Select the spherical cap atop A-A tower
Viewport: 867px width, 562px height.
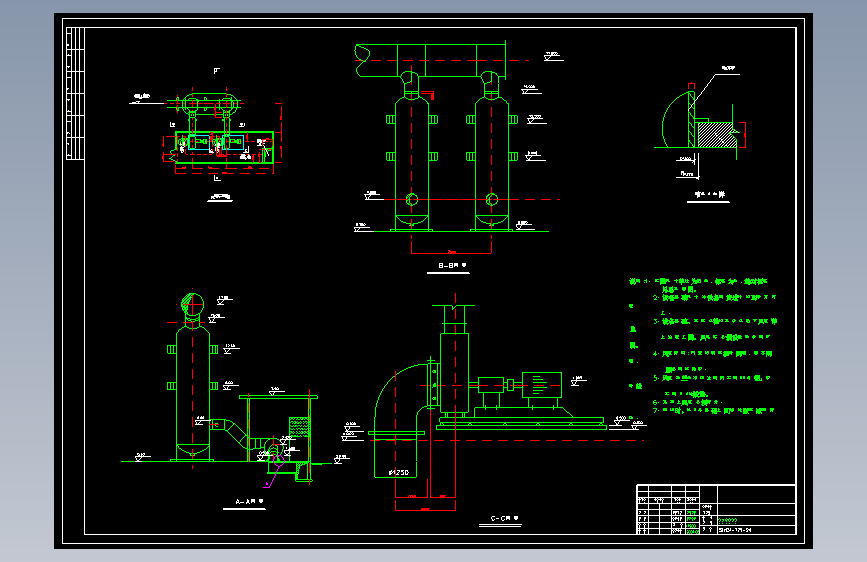192,305
